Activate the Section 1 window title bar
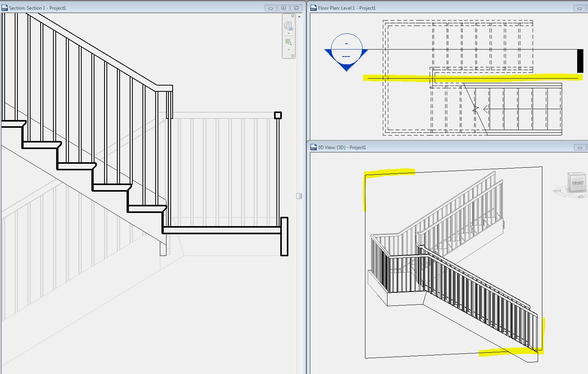588x374 pixels. (151, 8)
